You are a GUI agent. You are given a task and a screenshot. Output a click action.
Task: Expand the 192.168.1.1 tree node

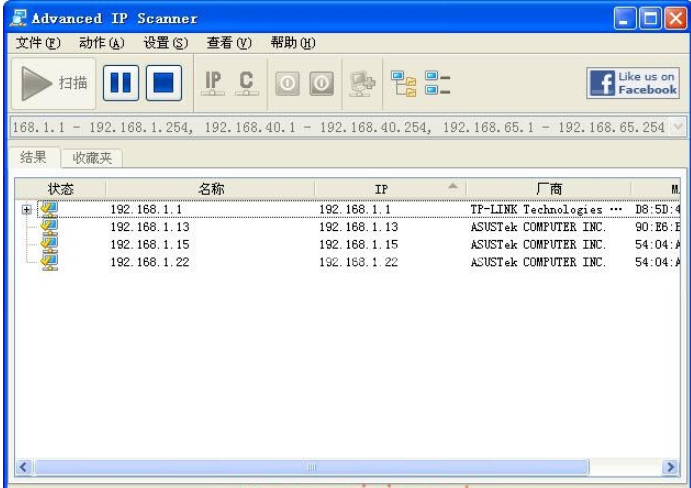click(26, 210)
